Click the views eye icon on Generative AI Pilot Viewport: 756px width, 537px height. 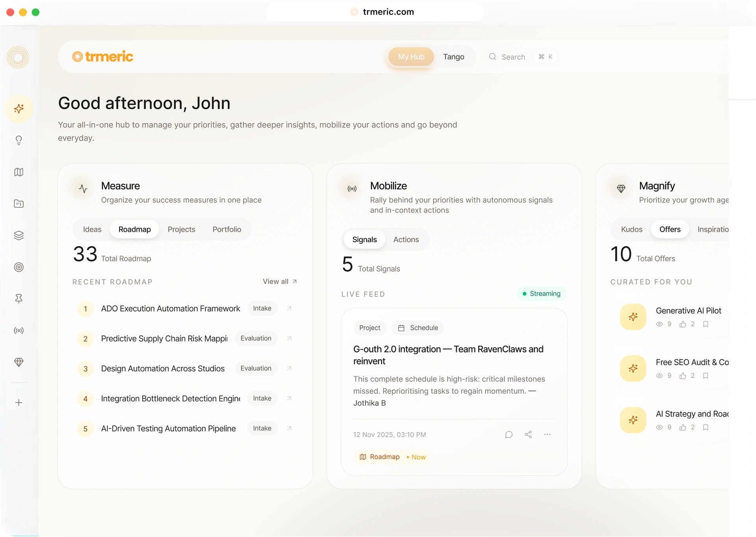[660, 324]
